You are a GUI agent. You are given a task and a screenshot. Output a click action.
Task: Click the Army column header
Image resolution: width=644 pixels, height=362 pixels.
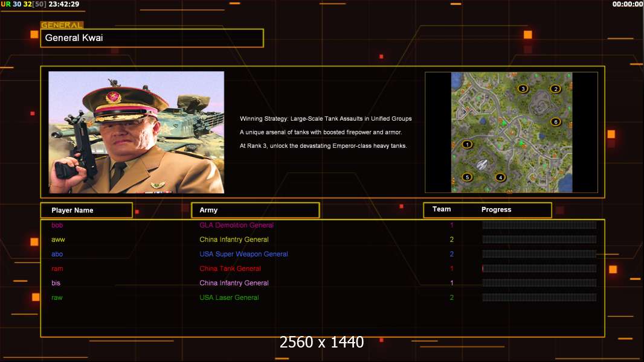pyautogui.click(x=256, y=210)
